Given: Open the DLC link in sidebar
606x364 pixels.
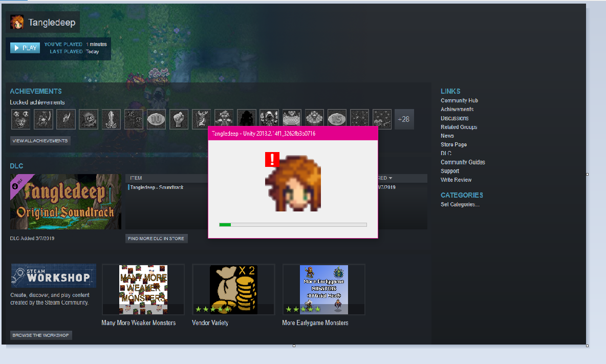Looking at the screenshot, I should (446, 154).
